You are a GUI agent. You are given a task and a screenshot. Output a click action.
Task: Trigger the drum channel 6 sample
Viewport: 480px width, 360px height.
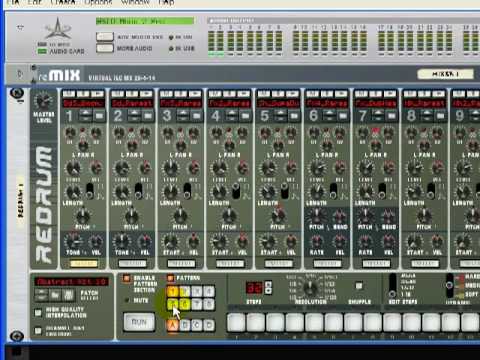pyautogui.click(x=341, y=94)
